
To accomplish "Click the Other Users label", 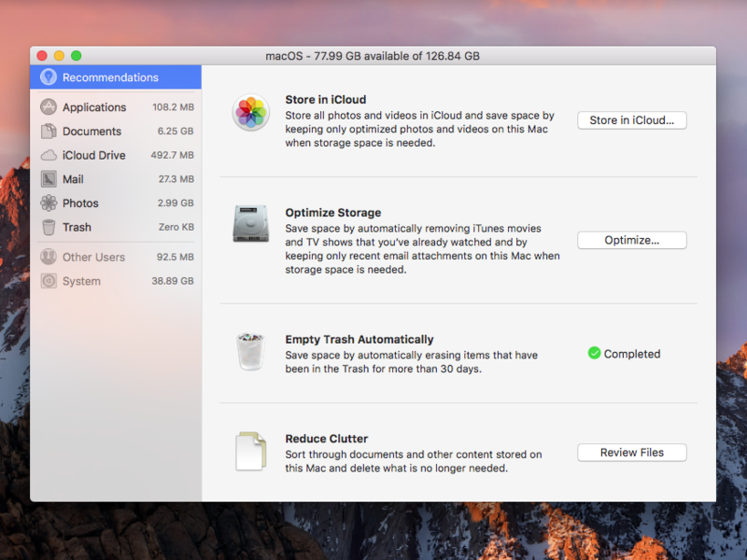I will (x=93, y=258).
